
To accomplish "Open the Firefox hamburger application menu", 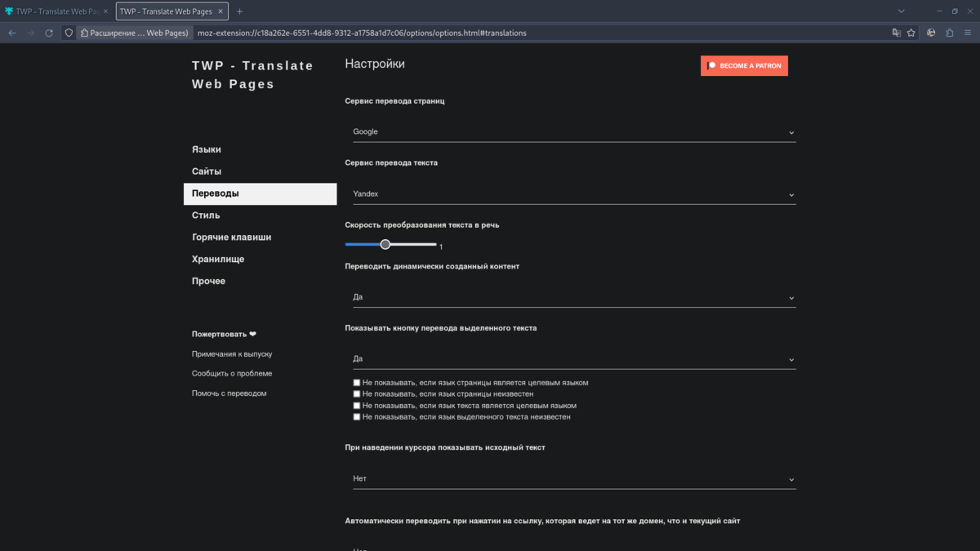I will [x=968, y=33].
